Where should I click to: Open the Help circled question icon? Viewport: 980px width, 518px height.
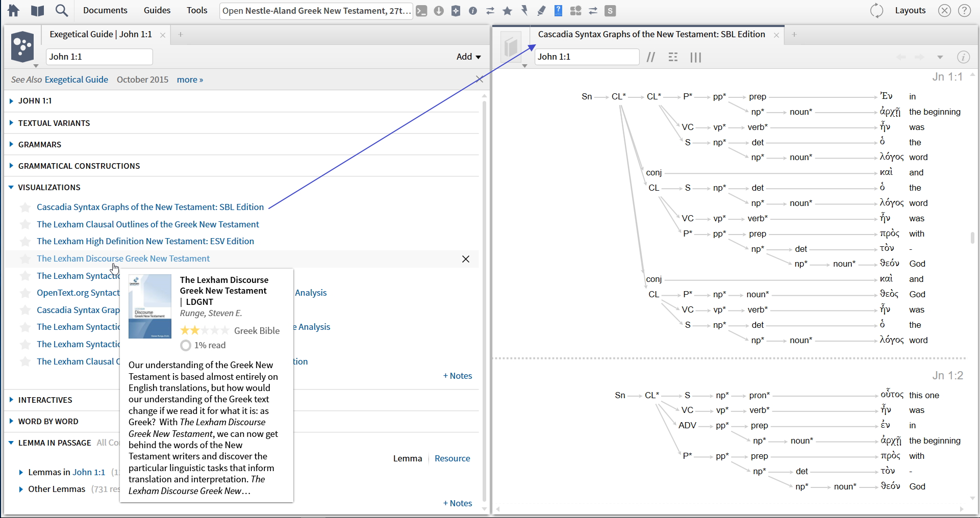964,11
